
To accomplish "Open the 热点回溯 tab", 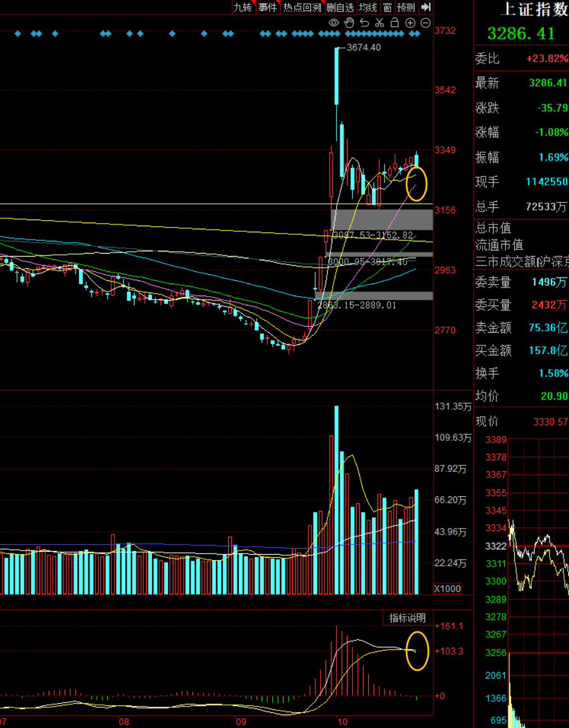I will [302, 7].
